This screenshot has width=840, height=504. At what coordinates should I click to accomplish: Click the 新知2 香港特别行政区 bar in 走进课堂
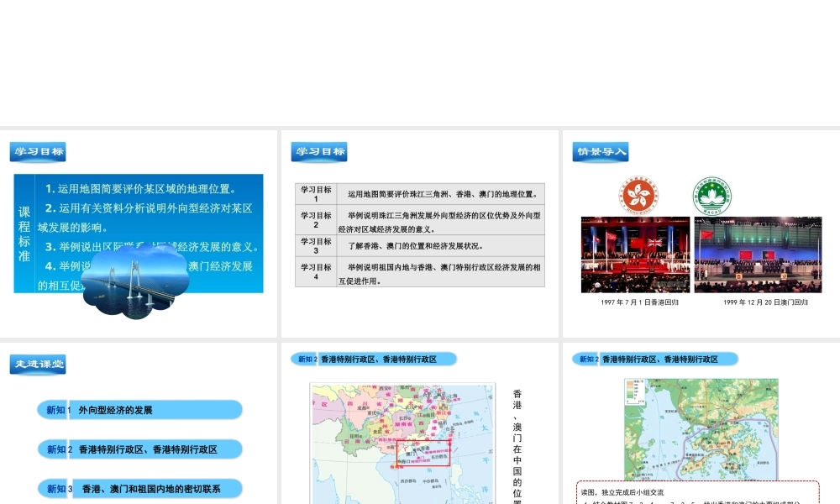[x=139, y=449]
